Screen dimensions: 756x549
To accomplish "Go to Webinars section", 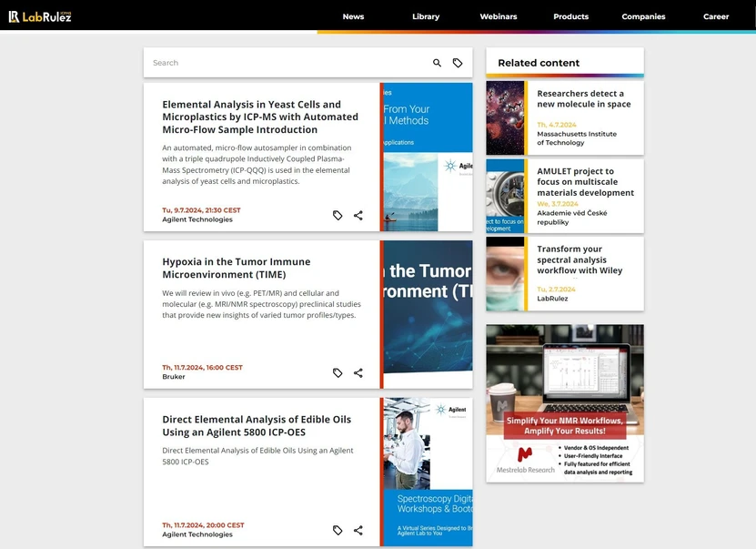I will [499, 16].
